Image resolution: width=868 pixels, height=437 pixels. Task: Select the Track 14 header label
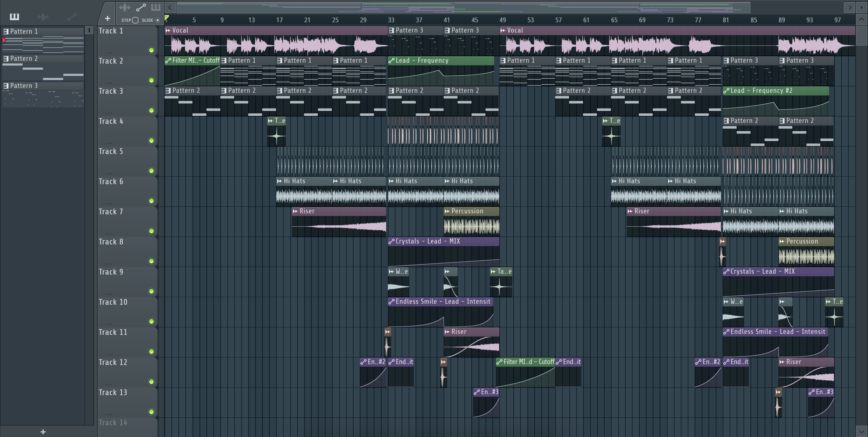click(x=113, y=423)
